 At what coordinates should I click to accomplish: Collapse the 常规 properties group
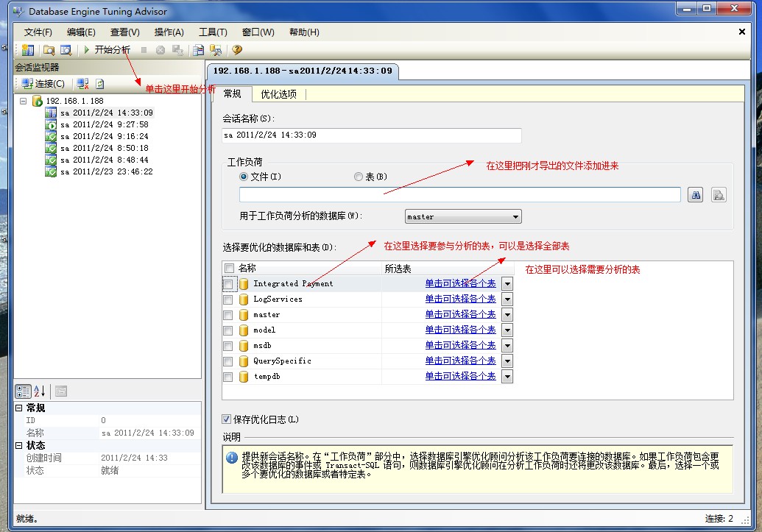click(18, 408)
